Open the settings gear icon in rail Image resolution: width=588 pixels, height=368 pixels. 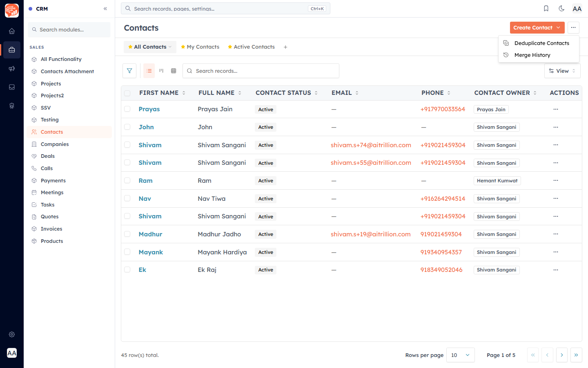point(12,334)
